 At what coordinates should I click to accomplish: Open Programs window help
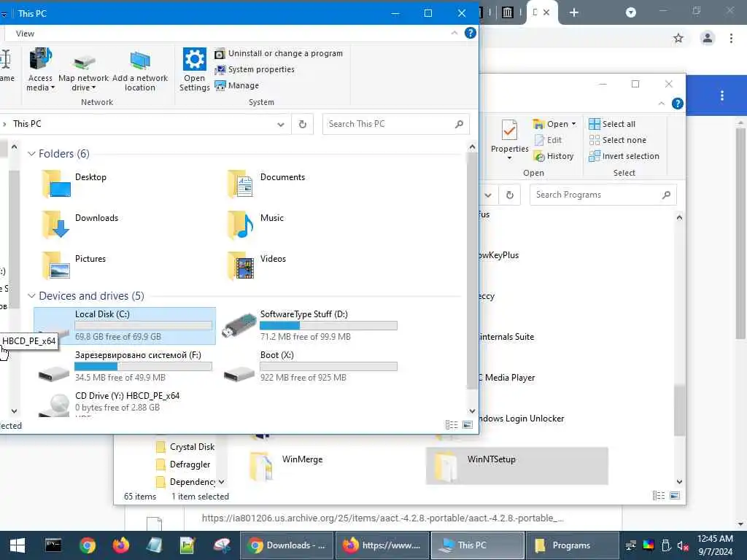(x=677, y=104)
